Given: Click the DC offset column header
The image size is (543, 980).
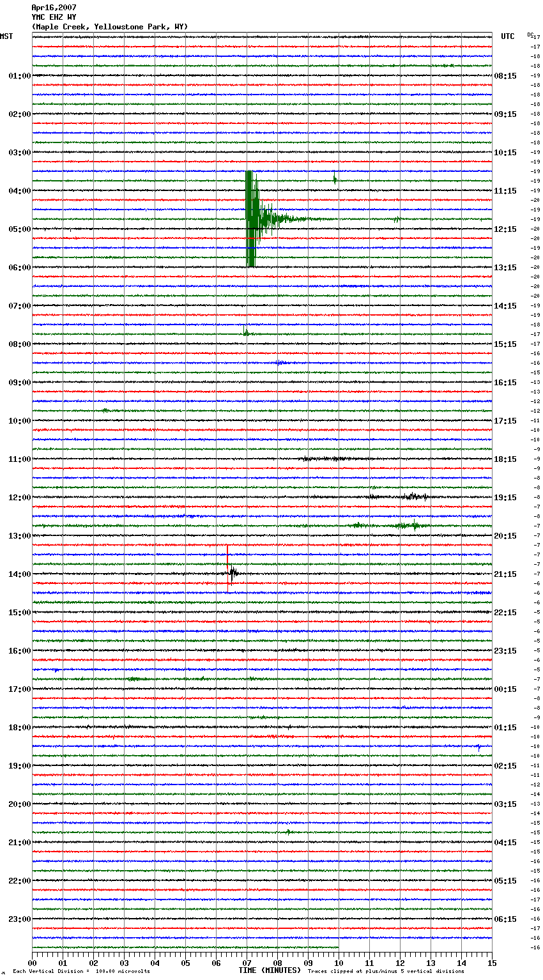Looking at the screenshot, I should pos(530,34).
